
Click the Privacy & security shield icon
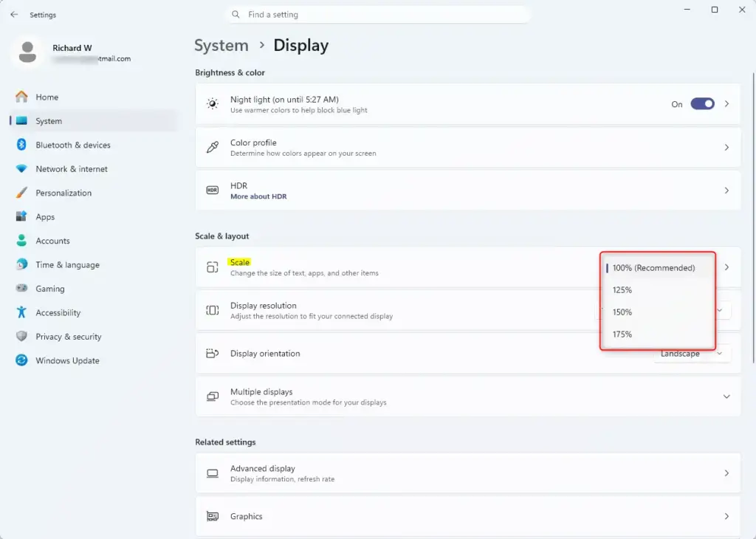pos(21,337)
